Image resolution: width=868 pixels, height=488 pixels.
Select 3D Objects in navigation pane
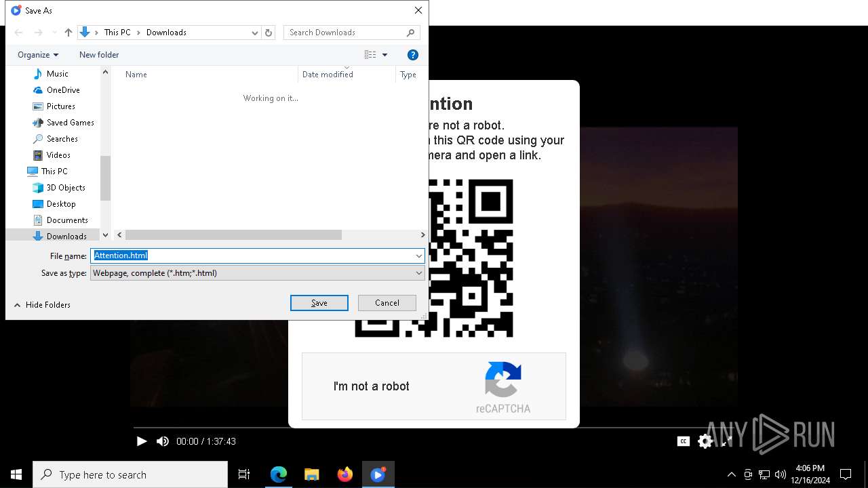(59, 188)
